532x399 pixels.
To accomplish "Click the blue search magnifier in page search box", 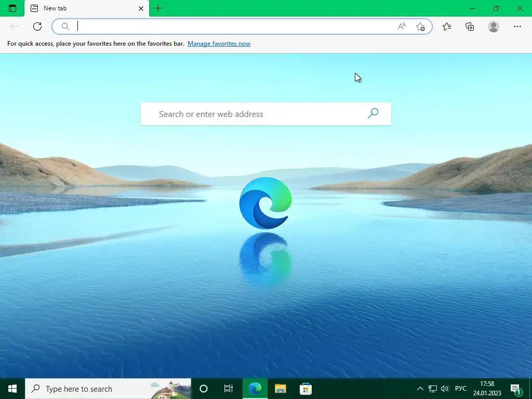I will click(373, 113).
